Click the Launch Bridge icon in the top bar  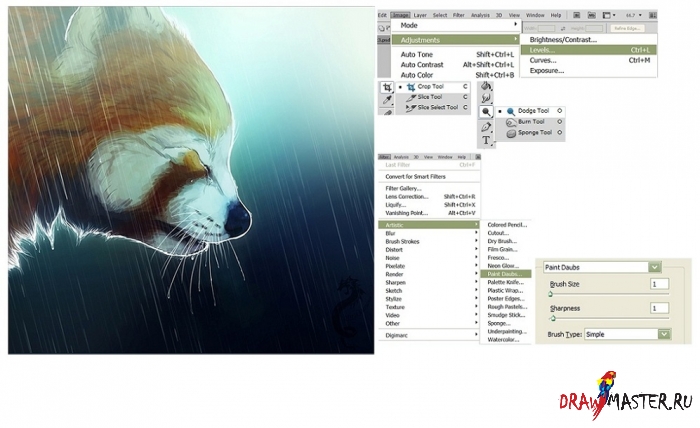[x=576, y=15]
